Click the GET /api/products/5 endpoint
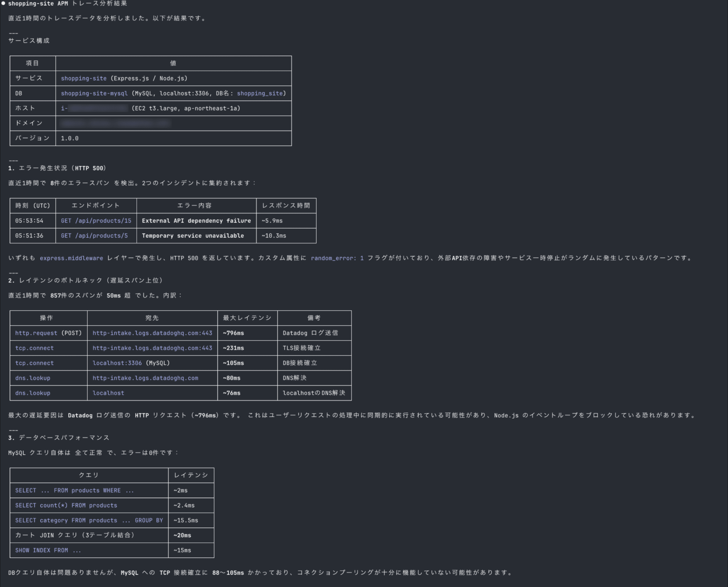The height and width of the screenshot is (587, 728). (x=94, y=236)
